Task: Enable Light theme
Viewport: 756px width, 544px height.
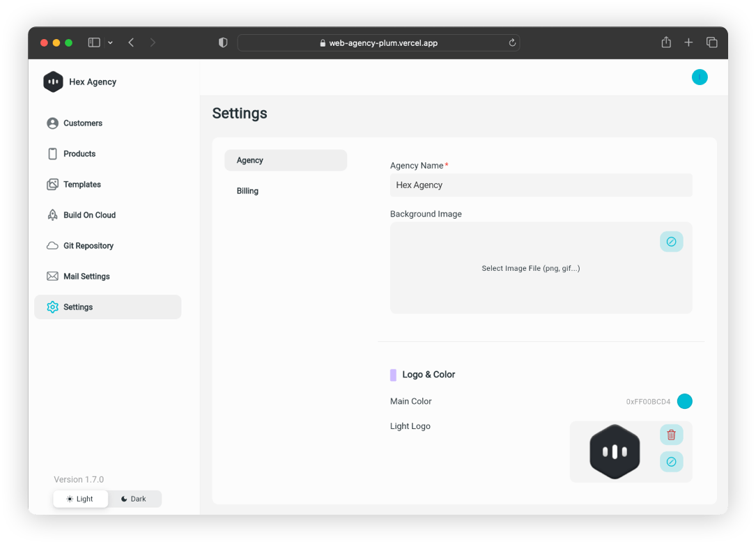Action: coord(80,499)
